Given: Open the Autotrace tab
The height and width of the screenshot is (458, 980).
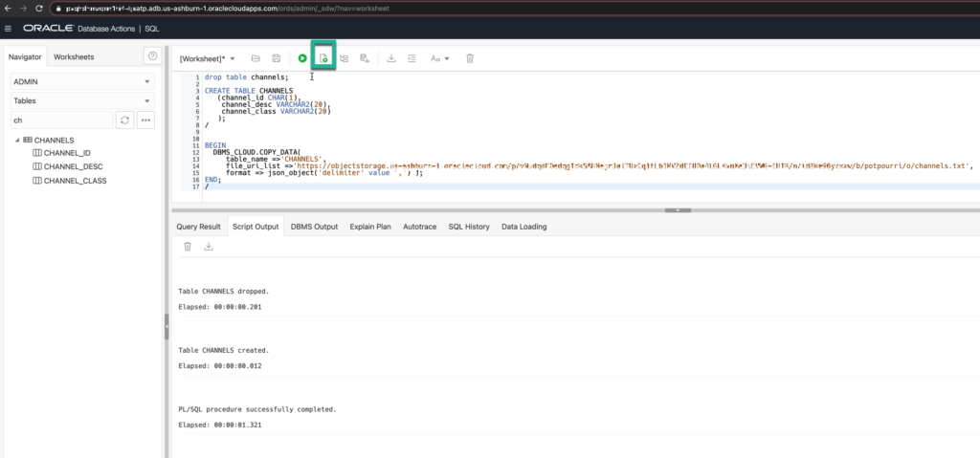Looking at the screenshot, I should [x=419, y=227].
